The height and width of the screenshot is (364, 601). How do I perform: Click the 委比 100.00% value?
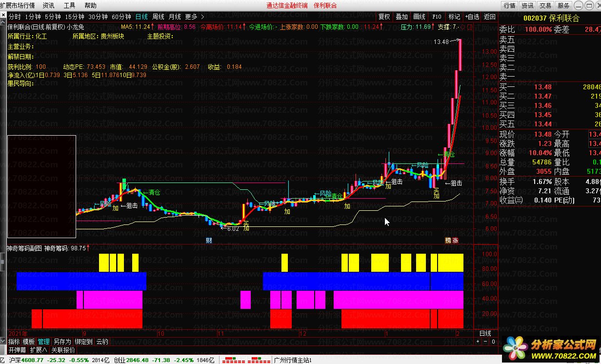(538, 30)
